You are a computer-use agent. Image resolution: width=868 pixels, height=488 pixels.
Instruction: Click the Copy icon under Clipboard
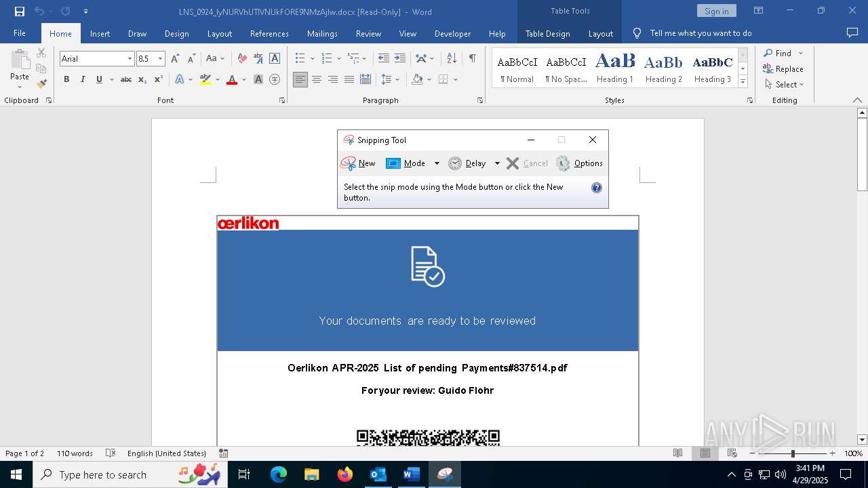coord(41,68)
